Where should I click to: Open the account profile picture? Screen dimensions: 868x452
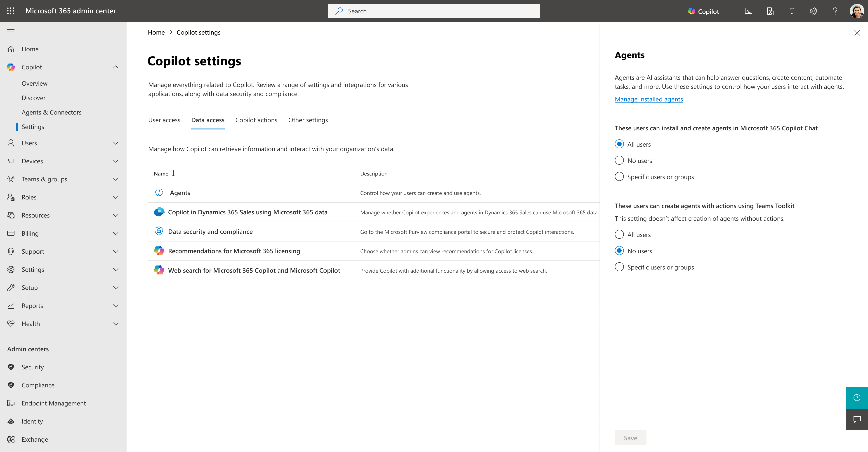point(856,11)
